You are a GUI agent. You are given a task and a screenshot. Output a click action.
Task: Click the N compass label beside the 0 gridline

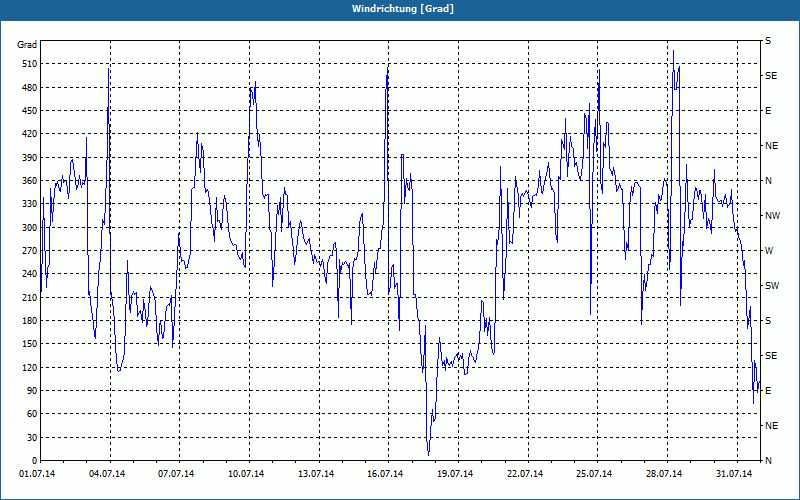[768, 461]
